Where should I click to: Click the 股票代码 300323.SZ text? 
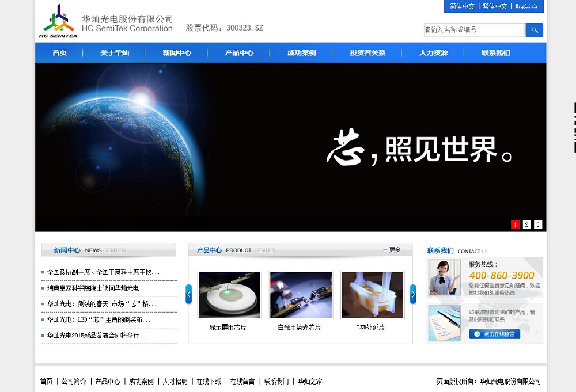(224, 28)
